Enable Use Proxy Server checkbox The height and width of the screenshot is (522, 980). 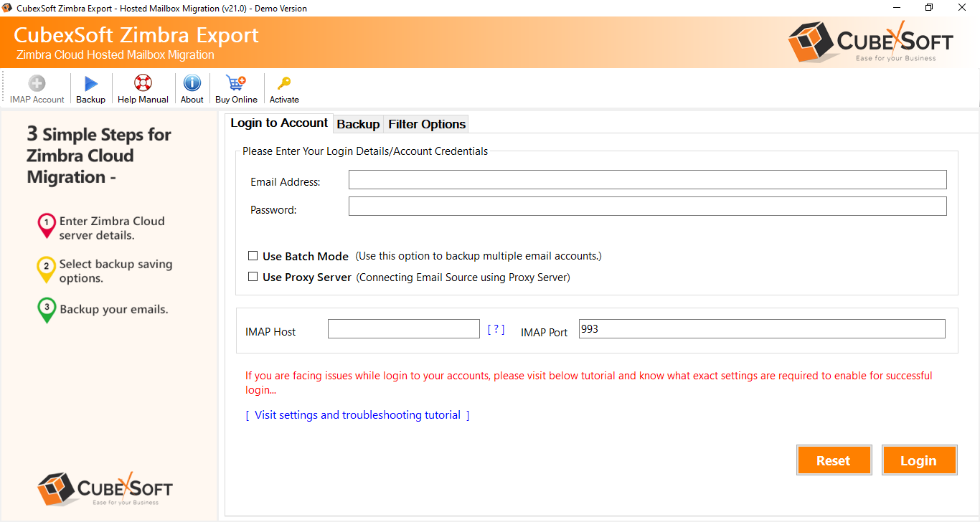pyautogui.click(x=253, y=276)
